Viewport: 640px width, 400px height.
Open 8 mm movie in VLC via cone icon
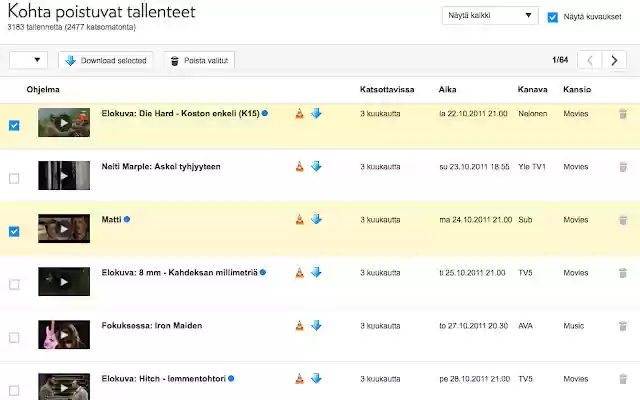click(x=300, y=273)
